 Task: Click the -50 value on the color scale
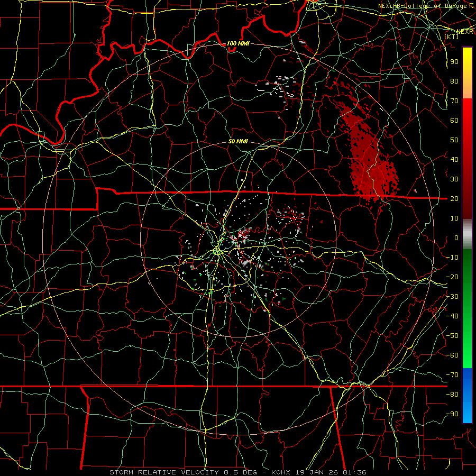452,336
